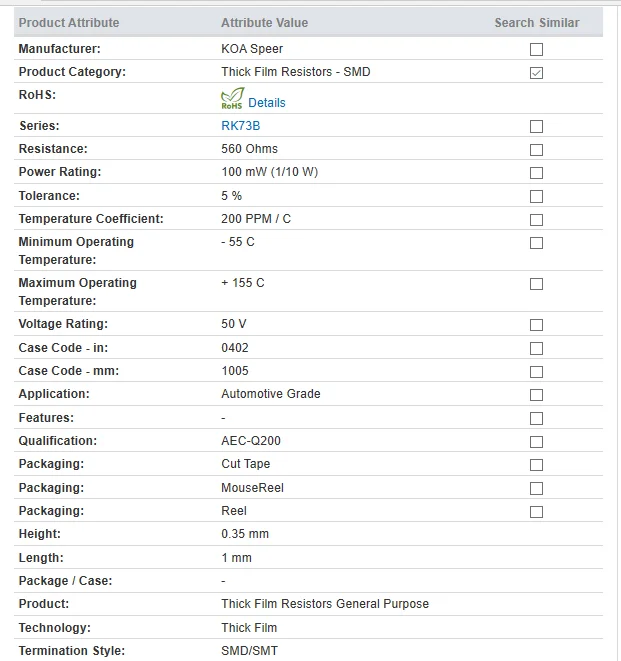Open the RK73B series link
Screen dimensions: 621x661
pos(240,126)
